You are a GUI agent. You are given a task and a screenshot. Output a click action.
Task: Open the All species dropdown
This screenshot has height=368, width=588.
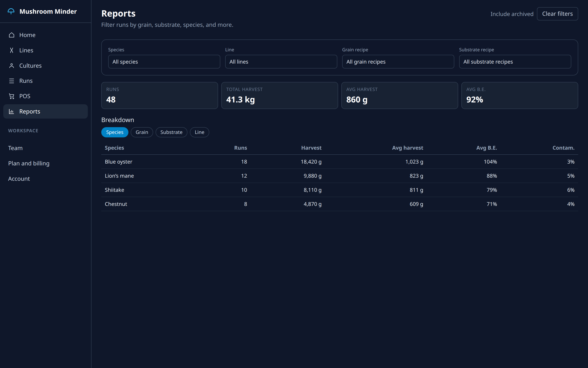[164, 62]
